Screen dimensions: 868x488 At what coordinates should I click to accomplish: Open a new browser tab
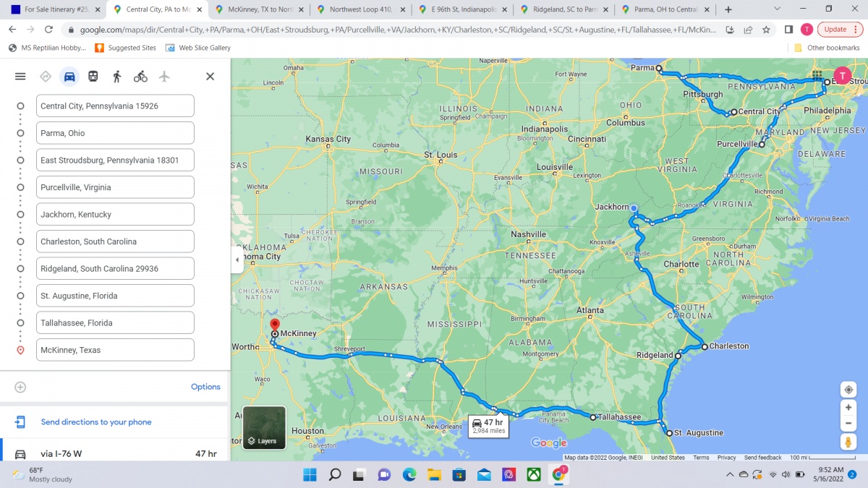pyautogui.click(x=728, y=9)
